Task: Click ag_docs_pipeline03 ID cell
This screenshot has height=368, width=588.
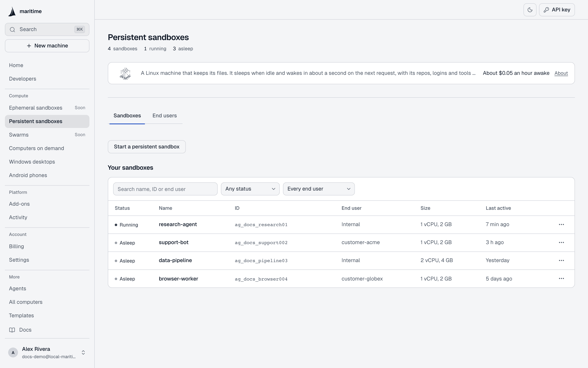Action: click(x=261, y=261)
